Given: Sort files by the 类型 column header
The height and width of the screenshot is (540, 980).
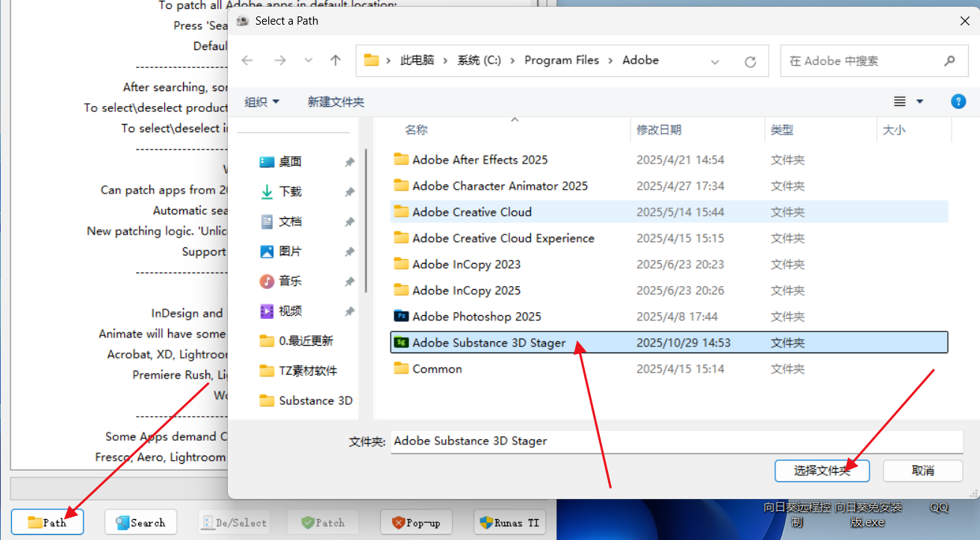Looking at the screenshot, I should pyautogui.click(x=782, y=130).
